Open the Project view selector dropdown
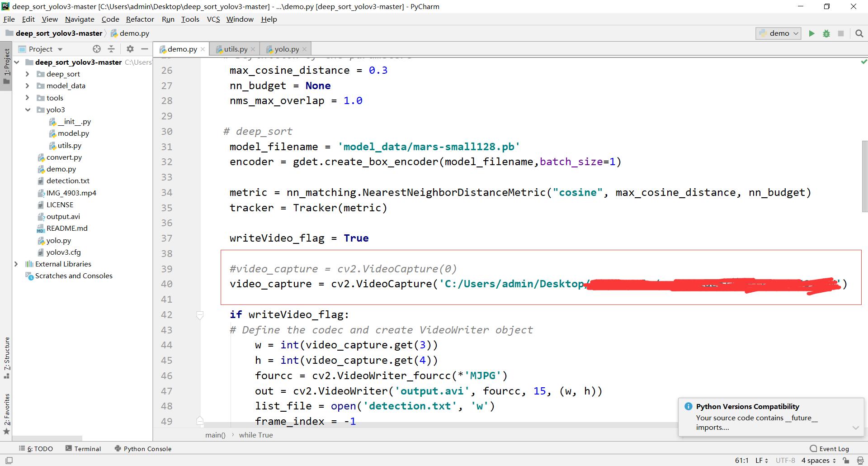Image resolution: width=868 pixels, height=466 pixels. click(61, 49)
